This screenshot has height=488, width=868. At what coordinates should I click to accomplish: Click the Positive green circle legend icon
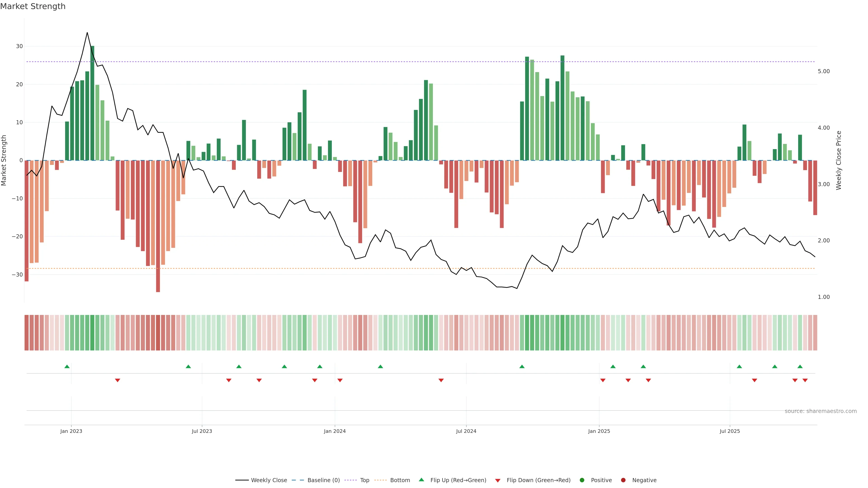point(582,480)
